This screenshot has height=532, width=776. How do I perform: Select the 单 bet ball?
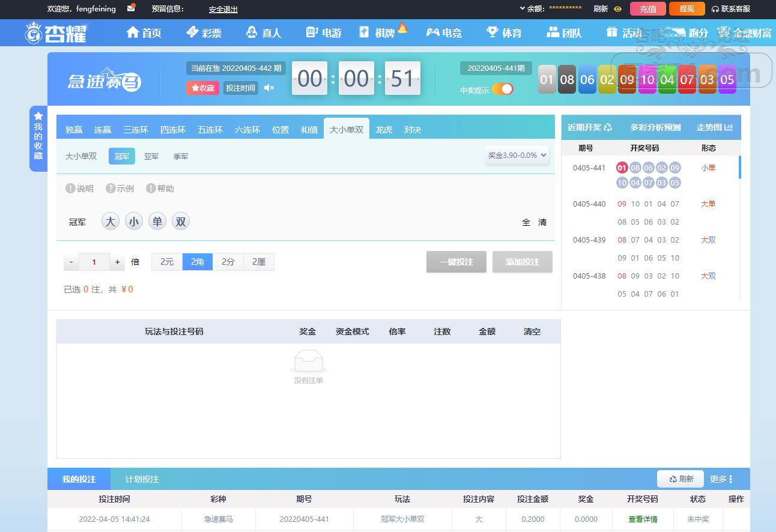(157, 222)
